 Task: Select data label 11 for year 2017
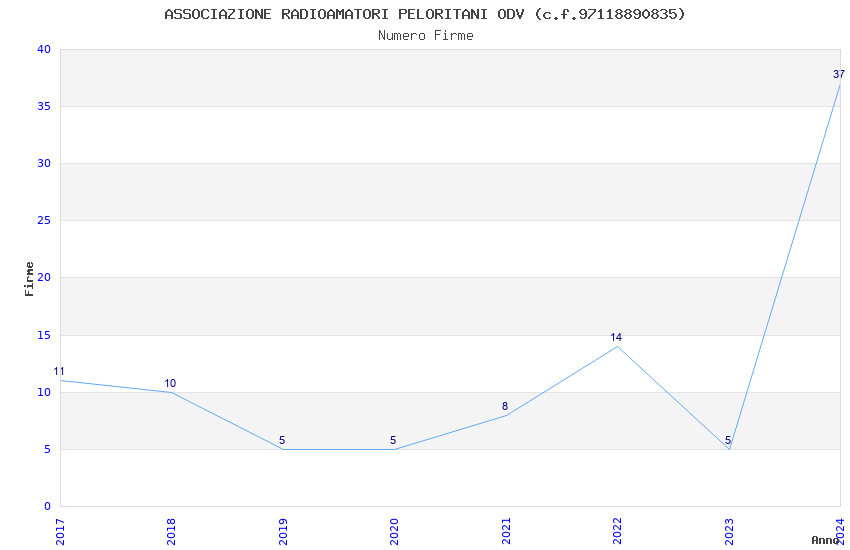click(59, 371)
